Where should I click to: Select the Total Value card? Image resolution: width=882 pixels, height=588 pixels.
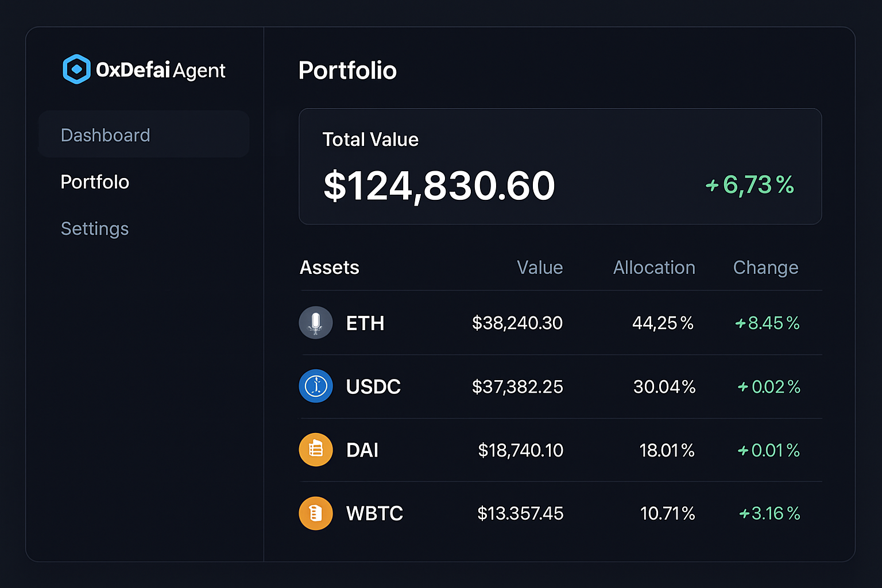560,166
